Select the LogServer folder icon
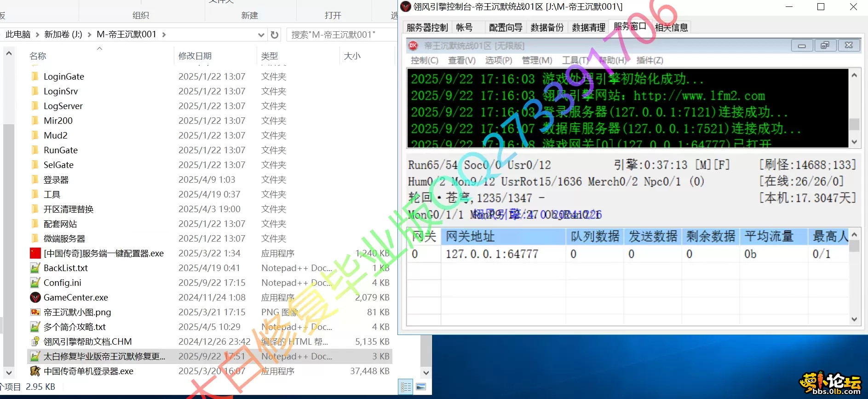 35,106
